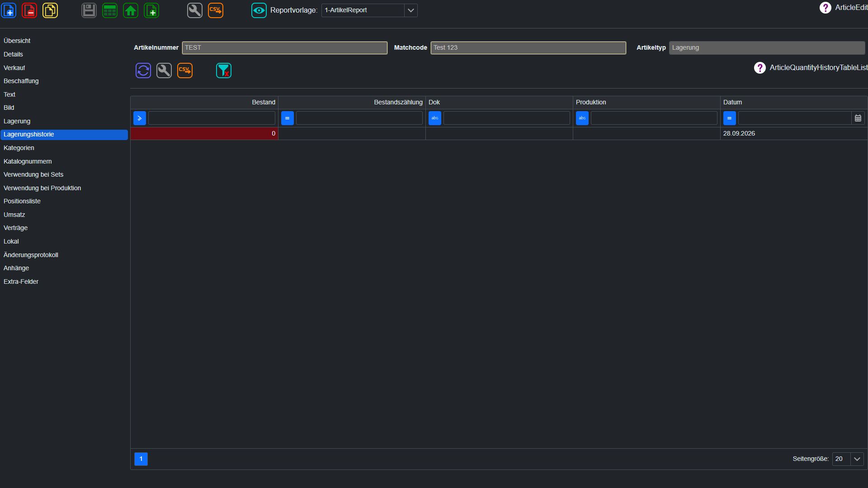Change Bestandszählung filter operator button

[288, 118]
